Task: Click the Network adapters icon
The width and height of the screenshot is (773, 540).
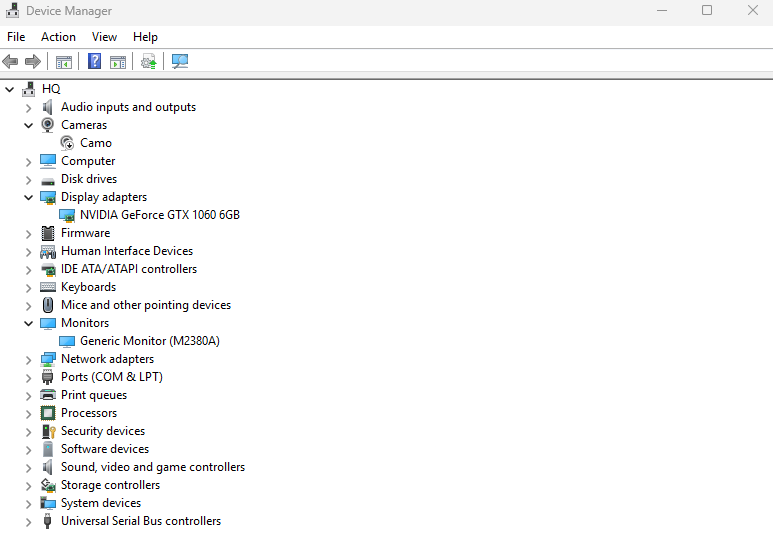Action: pyautogui.click(x=48, y=360)
